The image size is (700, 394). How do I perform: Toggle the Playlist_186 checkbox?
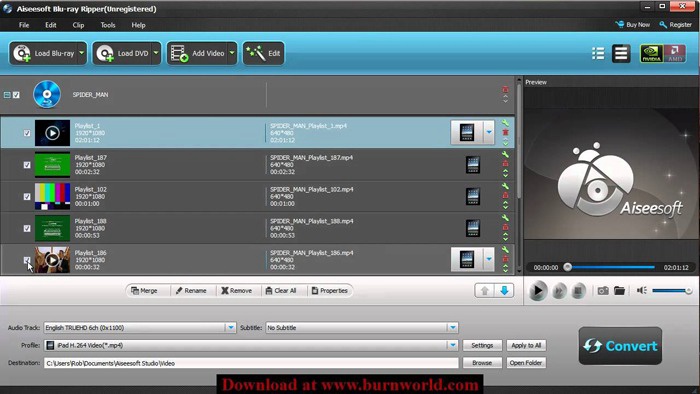tap(27, 260)
